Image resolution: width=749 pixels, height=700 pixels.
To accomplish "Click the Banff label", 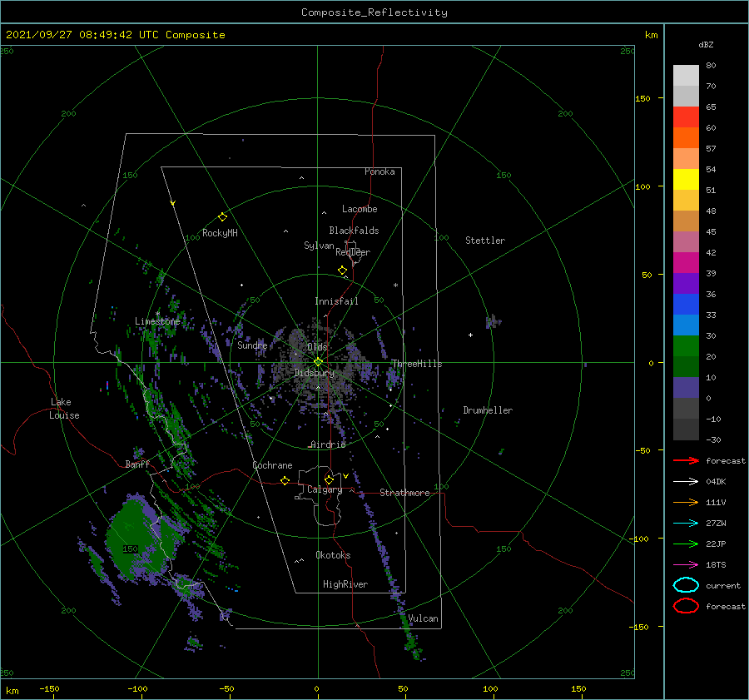I will 137,464.
